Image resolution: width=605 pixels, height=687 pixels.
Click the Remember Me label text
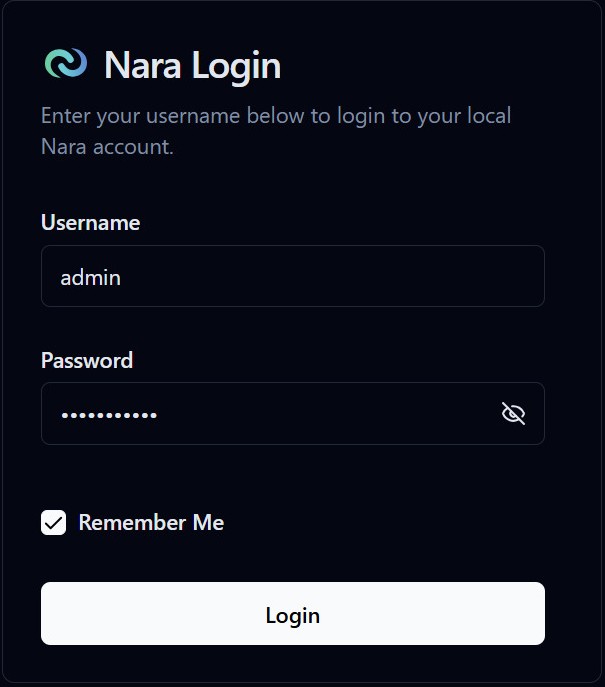point(151,522)
